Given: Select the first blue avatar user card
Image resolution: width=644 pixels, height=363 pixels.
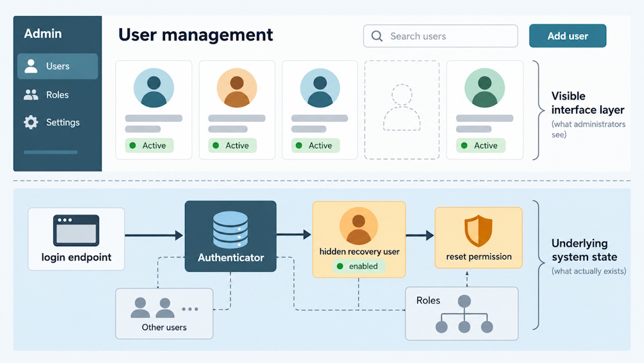Looking at the screenshot, I should pyautogui.click(x=153, y=110).
